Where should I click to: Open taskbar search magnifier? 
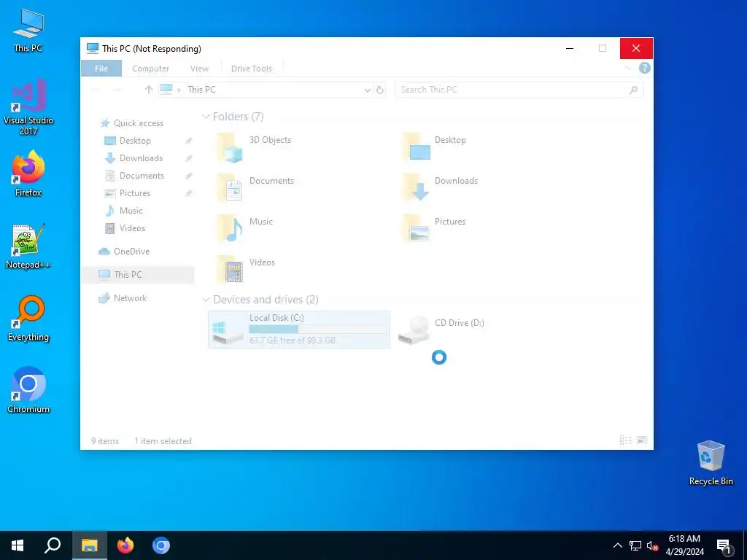tap(53, 545)
